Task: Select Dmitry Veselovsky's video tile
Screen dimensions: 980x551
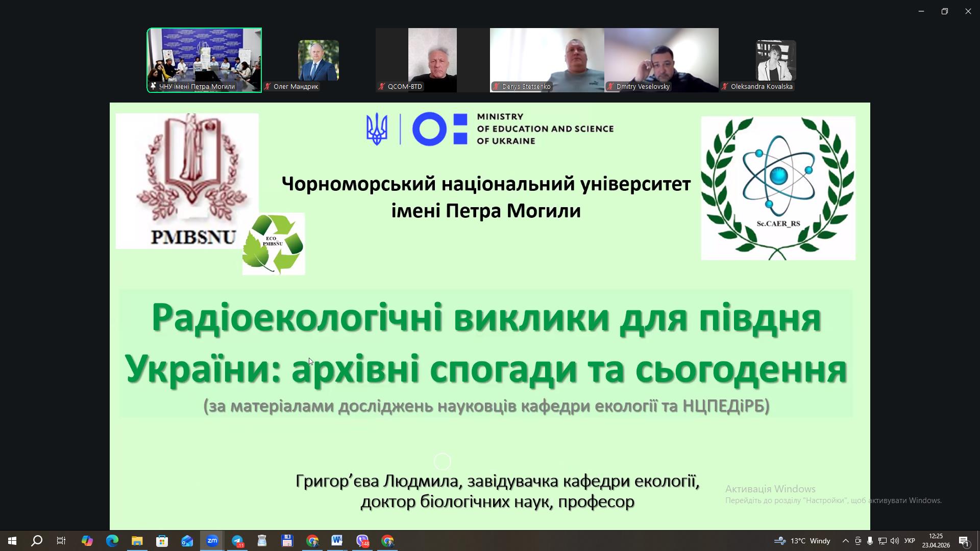Action: (661, 60)
